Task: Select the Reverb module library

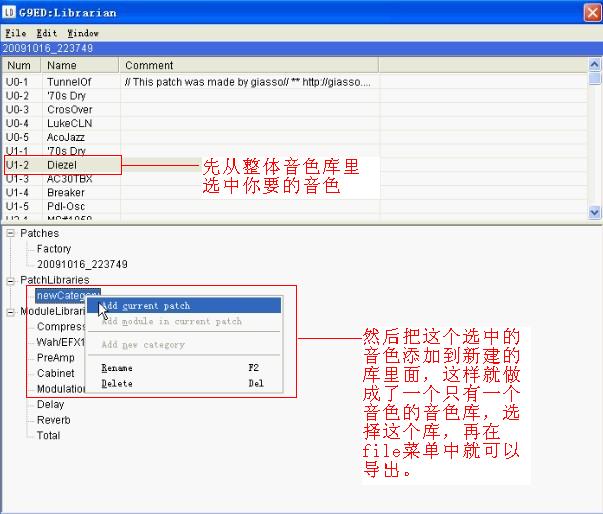Action: coord(54,420)
